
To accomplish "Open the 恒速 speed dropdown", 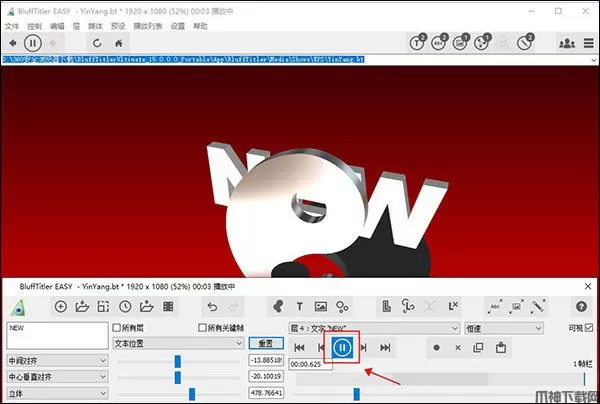I will click(503, 328).
